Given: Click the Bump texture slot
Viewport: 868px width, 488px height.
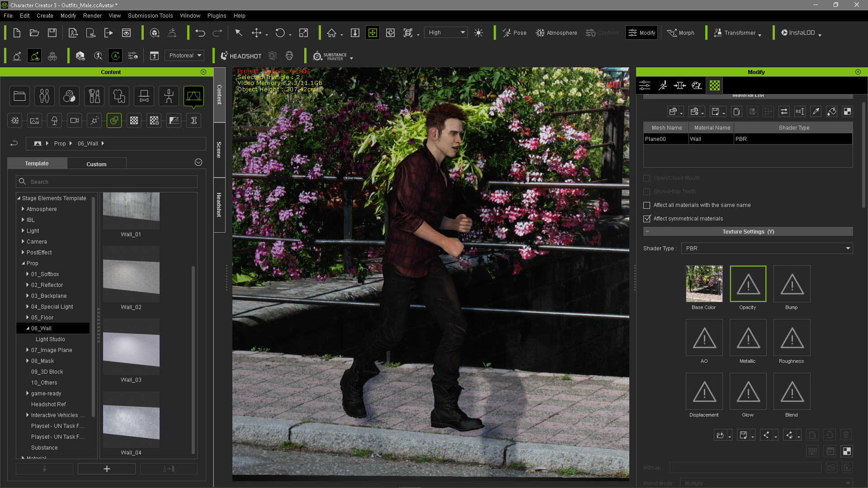Looking at the screenshot, I should tap(792, 284).
